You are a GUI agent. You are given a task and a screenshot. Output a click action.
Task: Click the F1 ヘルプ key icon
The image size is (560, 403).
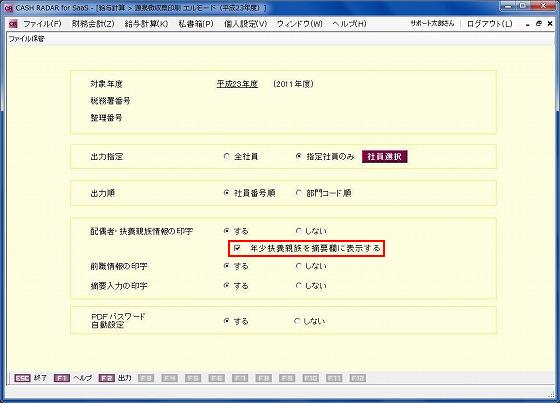pos(61,378)
